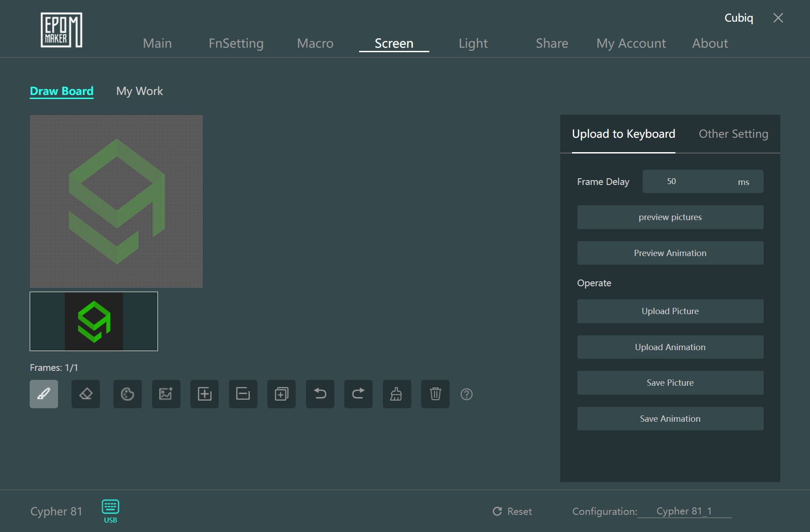Click the trash can delete icon
Viewport: 810px width, 532px height.
435,394
